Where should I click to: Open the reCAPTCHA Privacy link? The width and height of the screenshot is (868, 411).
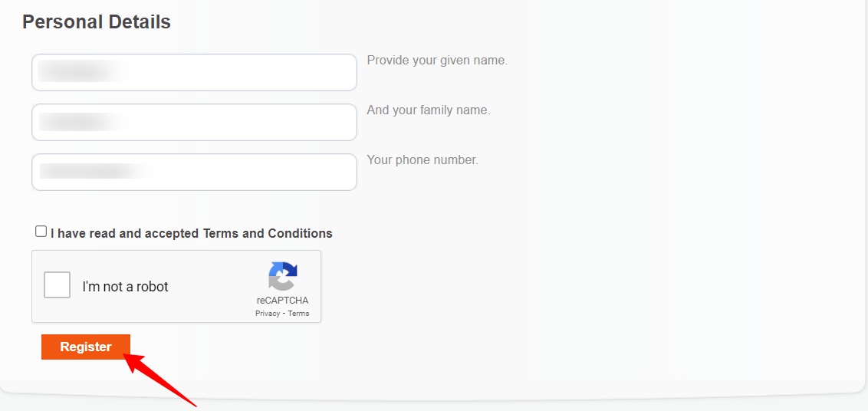[x=268, y=314]
